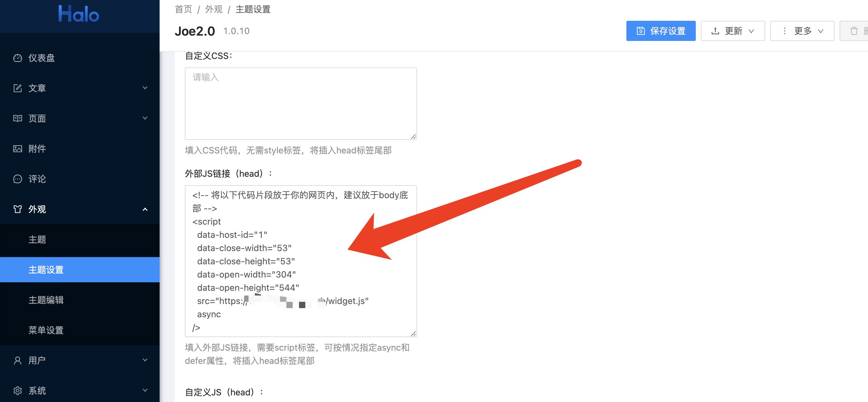Click the upload icon in 更新 button

pyautogui.click(x=715, y=31)
